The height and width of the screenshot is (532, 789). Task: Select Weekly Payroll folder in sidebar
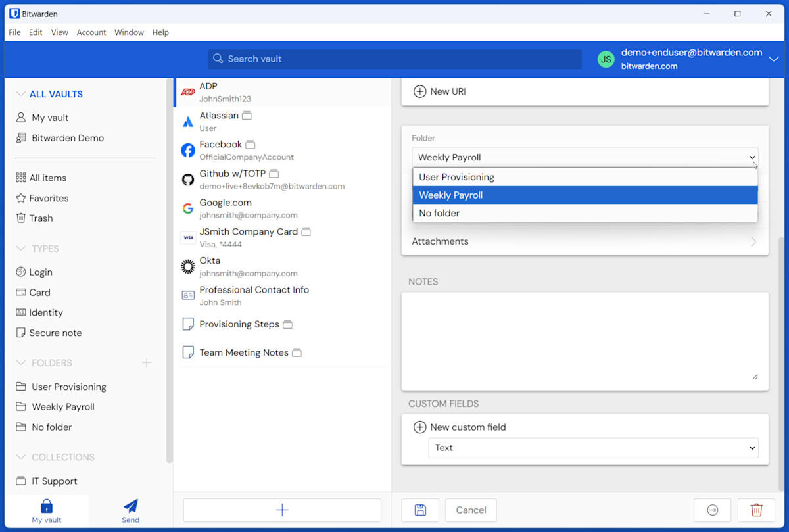click(63, 407)
